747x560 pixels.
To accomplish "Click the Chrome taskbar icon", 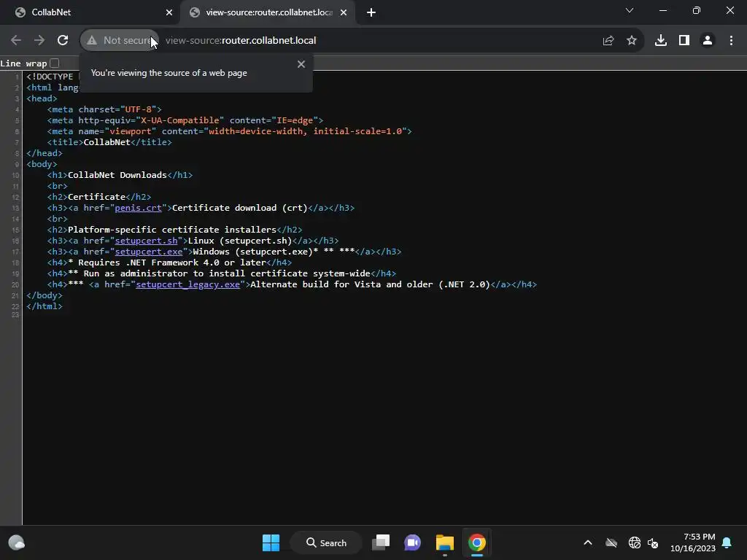I will pyautogui.click(x=476, y=542).
